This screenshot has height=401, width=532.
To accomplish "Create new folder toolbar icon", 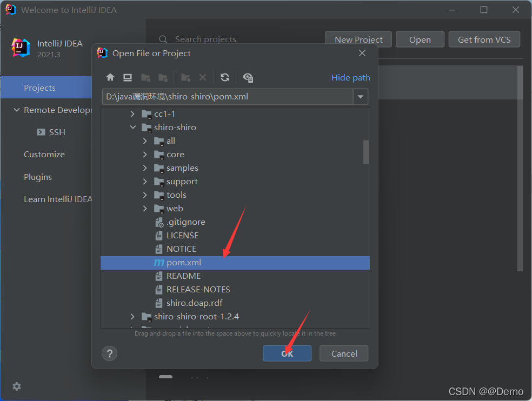I will [x=185, y=78].
